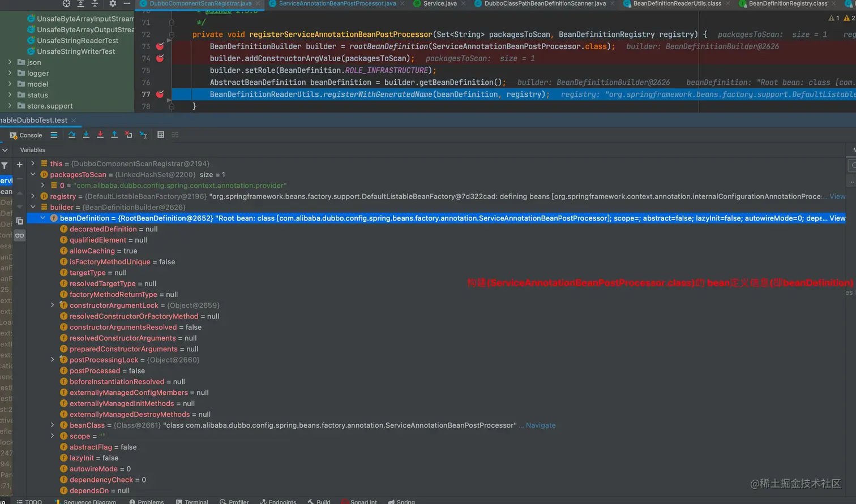Screen dimensions: 856x504
Task: Click Trace Current Stream Chain icon
Action: tap(175, 135)
